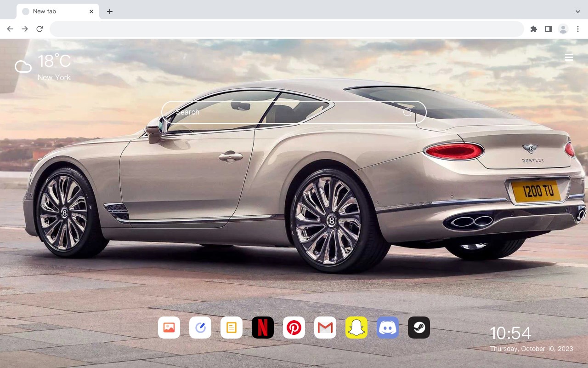
Task: Open the Steam shortcut
Action: pos(419,328)
